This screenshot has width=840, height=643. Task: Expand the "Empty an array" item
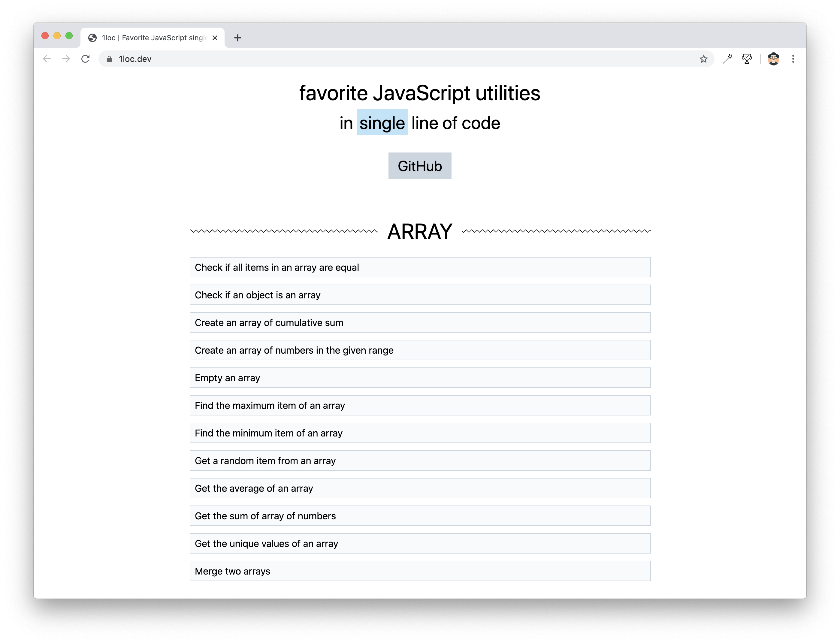point(420,378)
